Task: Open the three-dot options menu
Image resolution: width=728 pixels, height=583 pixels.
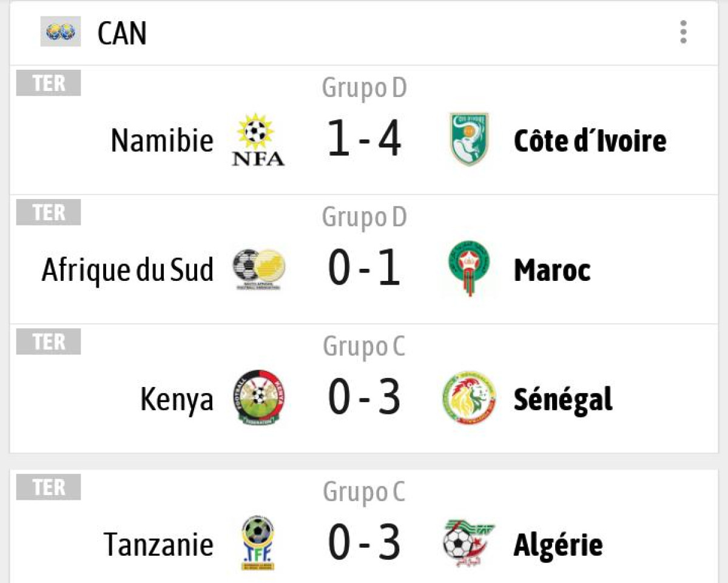Action: click(x=684, y=33)
